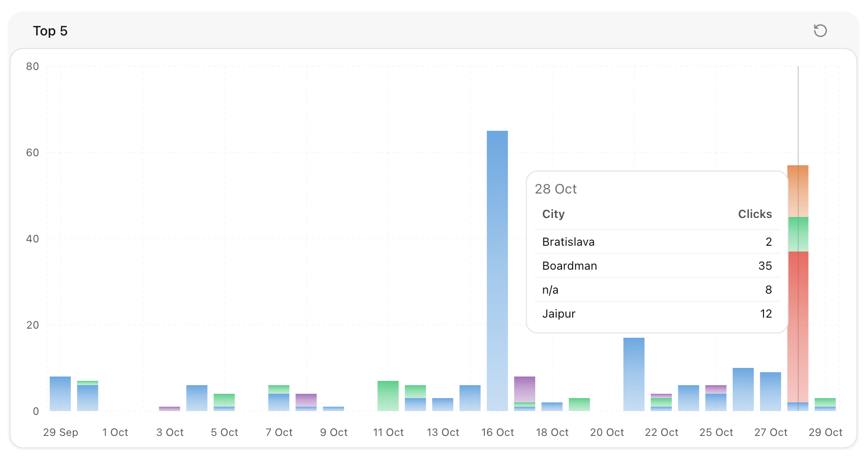Click the refresh icon in Top 5 header
868x457 pixels.
click(820, 31)
